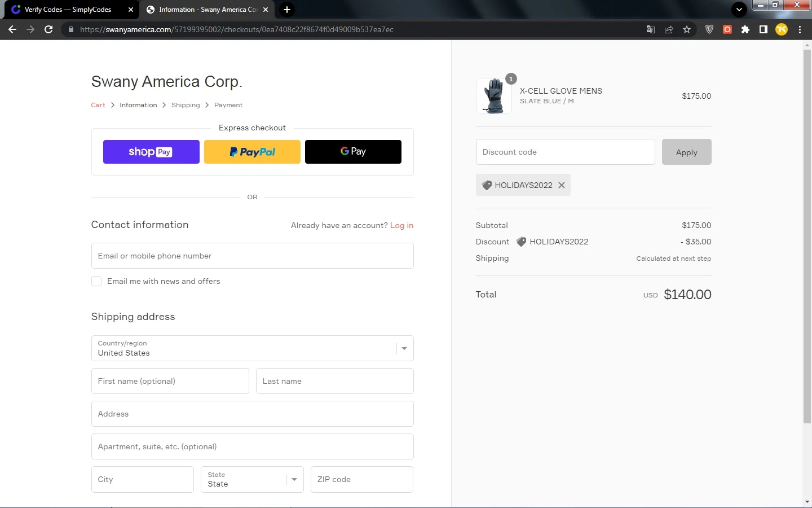The image size is (812, 508).
Task: Open the extensions puzzle icon
Action: point(745,29)
